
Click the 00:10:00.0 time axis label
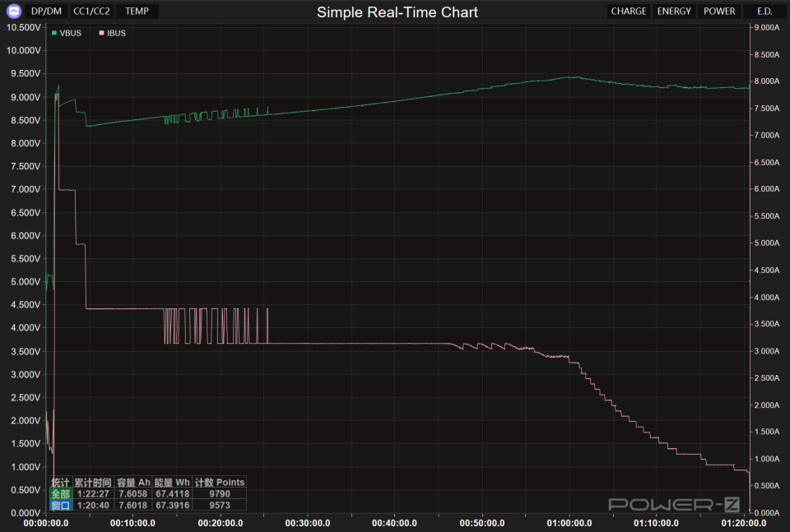(133, 523)
